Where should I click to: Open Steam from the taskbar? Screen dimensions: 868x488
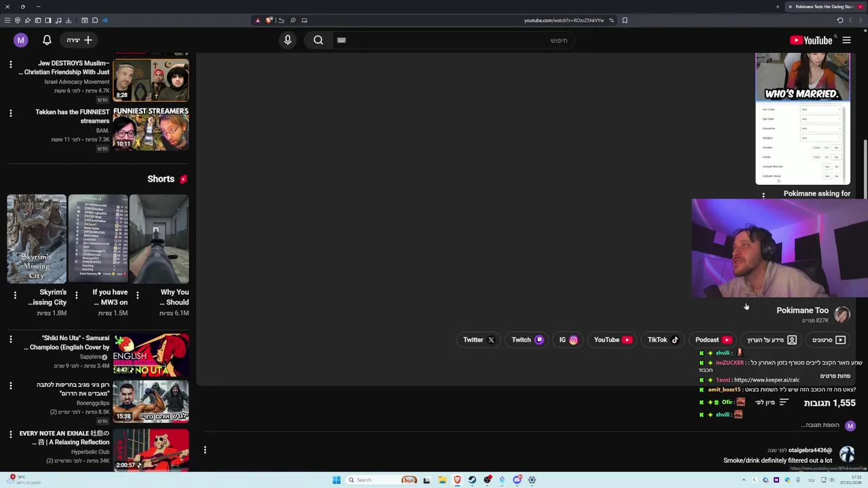point(472,480)
